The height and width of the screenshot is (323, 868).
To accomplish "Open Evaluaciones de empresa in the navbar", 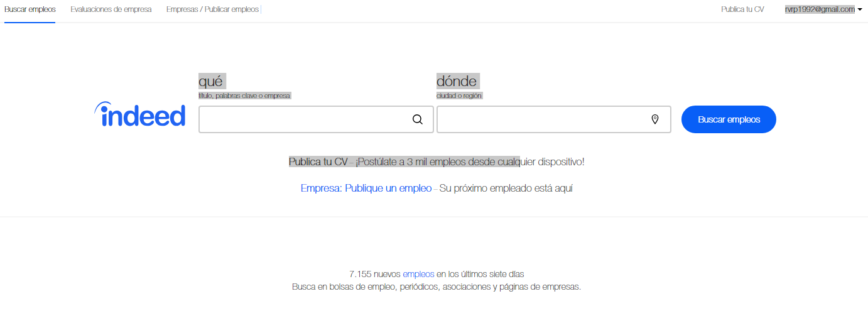I will click(x=111, y=9).
